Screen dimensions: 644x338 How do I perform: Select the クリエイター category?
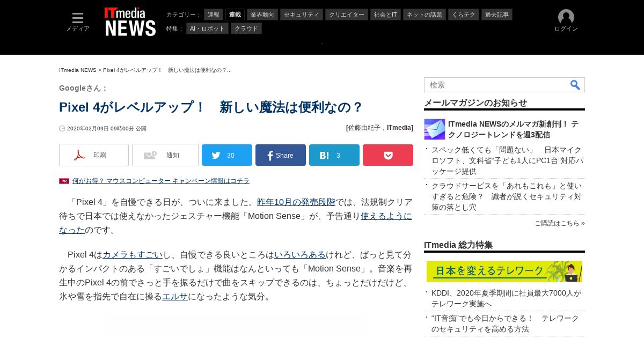(347, 14)
